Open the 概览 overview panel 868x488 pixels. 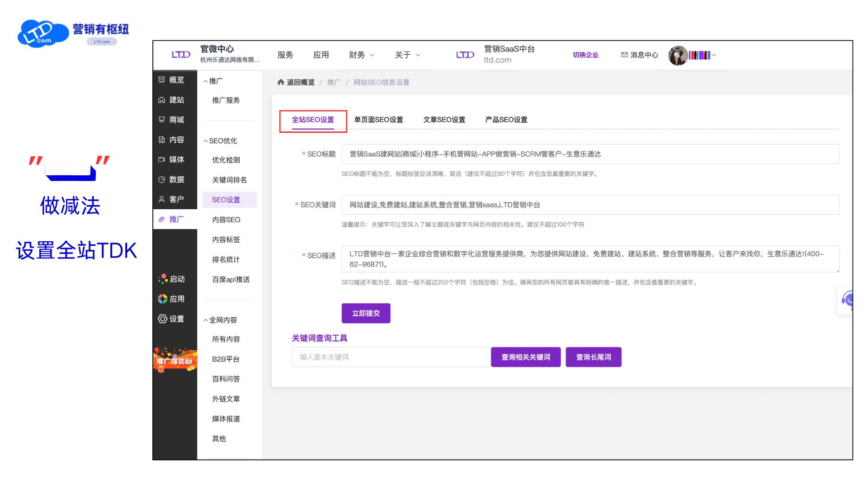(172, 80)
